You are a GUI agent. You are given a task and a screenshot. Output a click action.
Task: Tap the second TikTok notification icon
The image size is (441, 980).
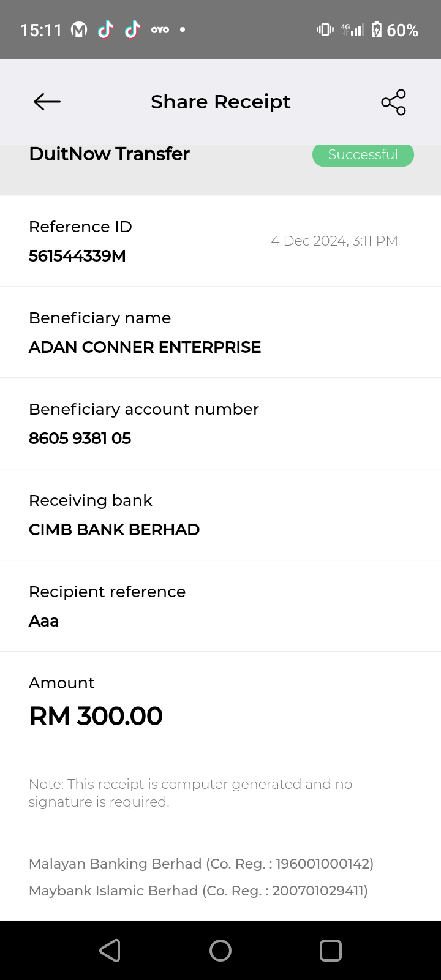click(x=132, y=29)
